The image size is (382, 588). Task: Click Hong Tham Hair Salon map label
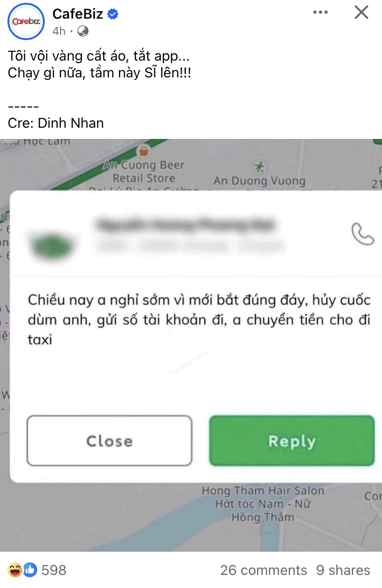click(x=263, y=491)
